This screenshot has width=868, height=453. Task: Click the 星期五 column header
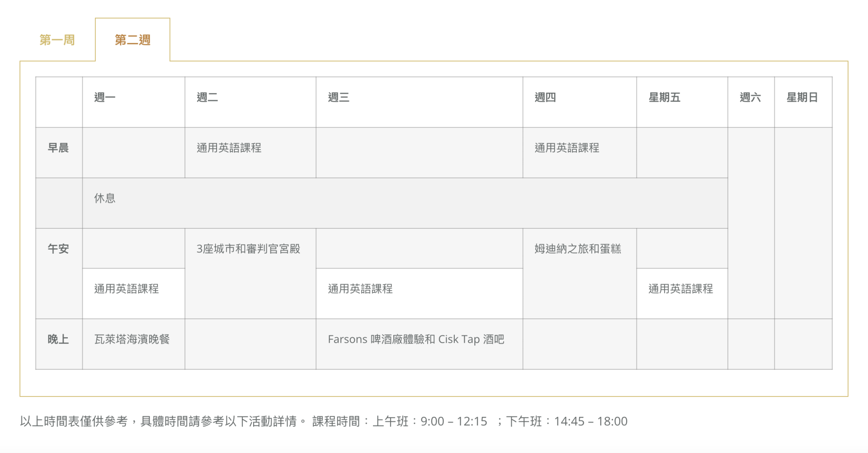665,97
